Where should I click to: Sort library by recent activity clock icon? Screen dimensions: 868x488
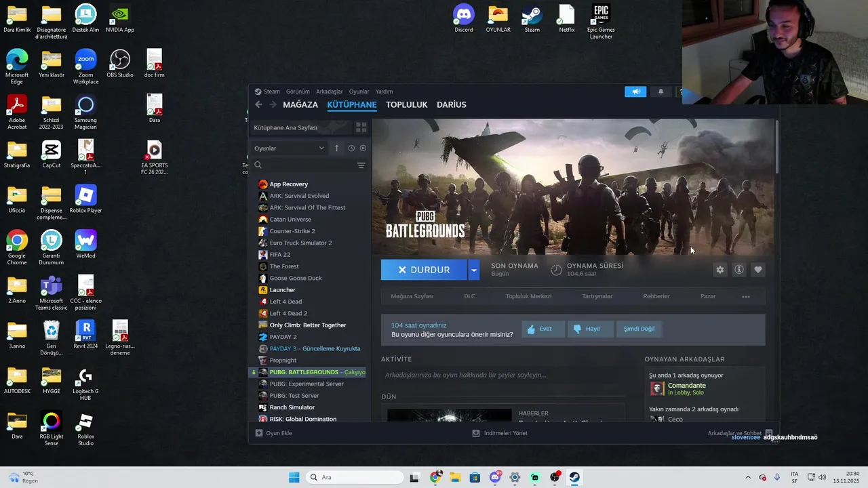(x=351, y=148)
